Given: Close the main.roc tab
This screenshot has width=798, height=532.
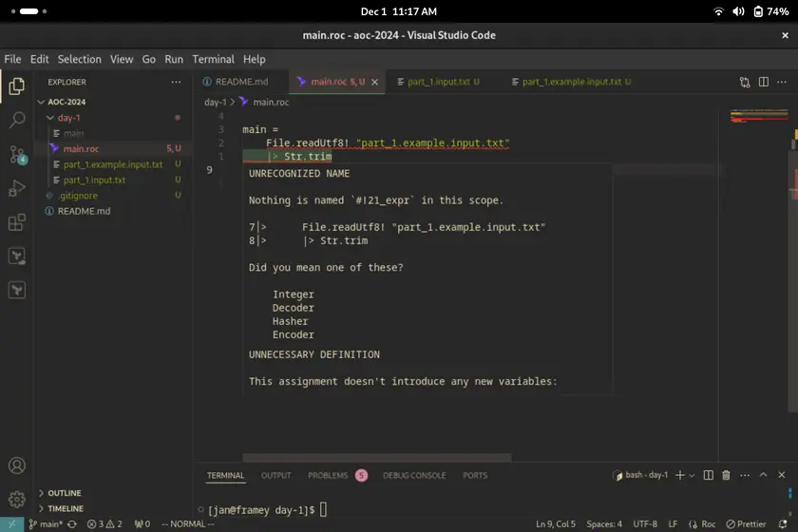Looking at the screenshot, I should 374,82.
